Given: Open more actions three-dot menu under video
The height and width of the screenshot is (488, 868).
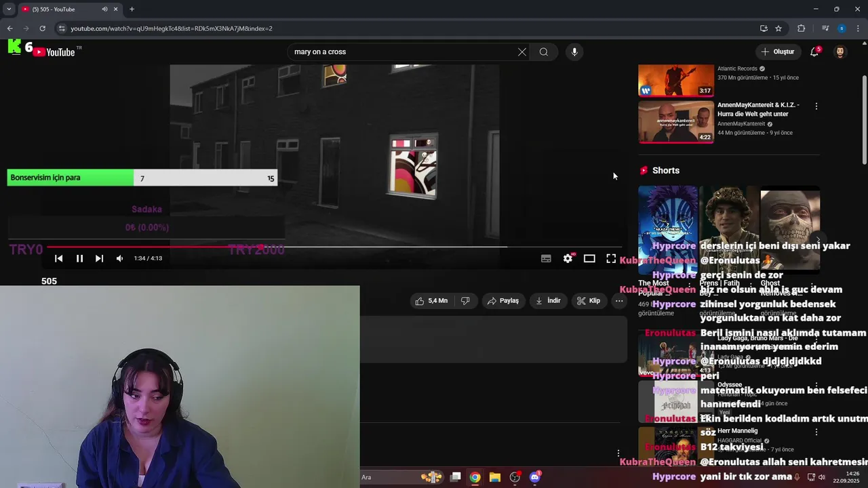Looking at the screenshot, I should coord(619,301).
